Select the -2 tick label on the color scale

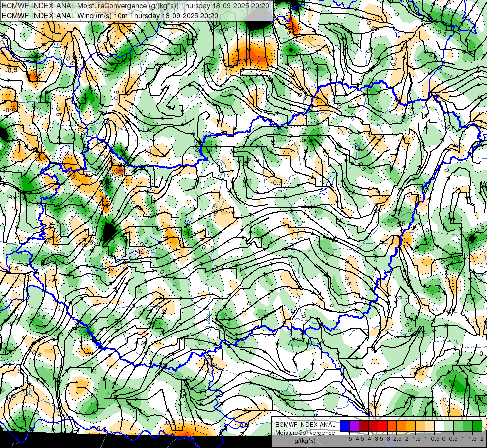point(406,439)
